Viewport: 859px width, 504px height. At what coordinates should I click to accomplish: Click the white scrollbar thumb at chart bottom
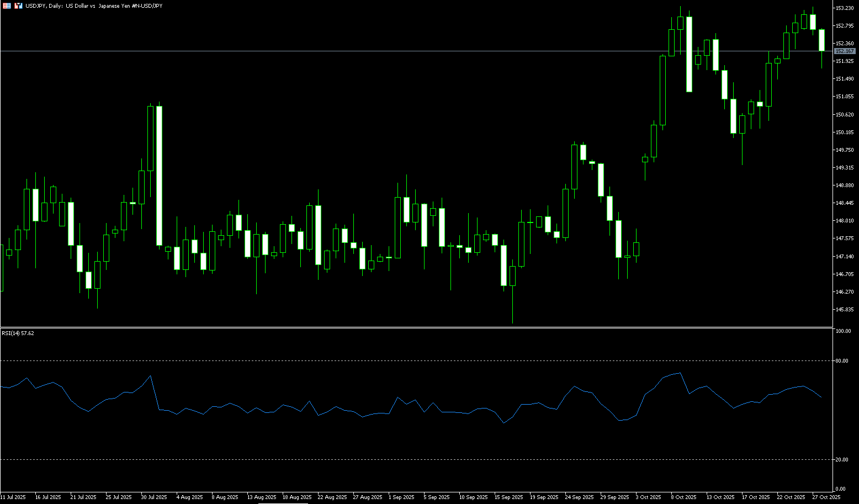point(283,503)
